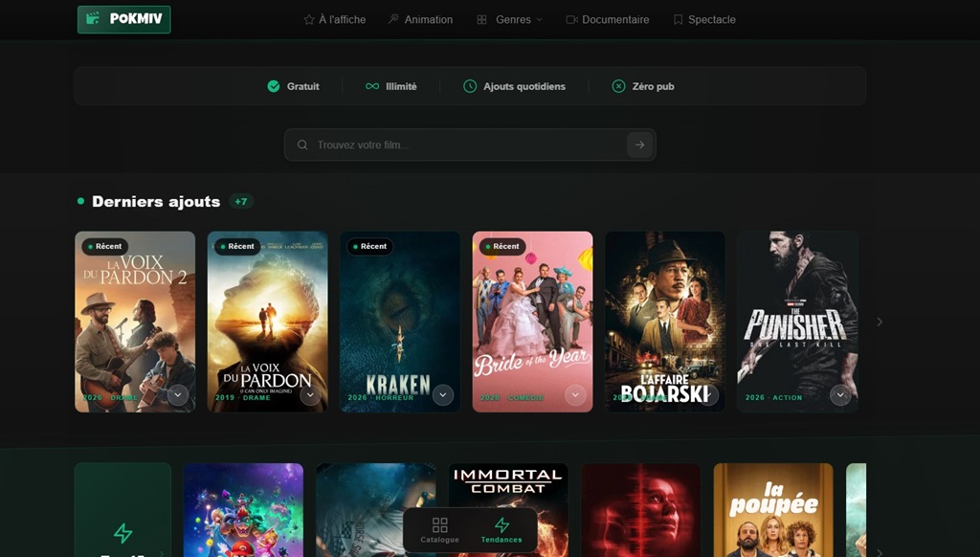
Task: Open the Kraken movie poster
Action: click(x=400, y=322)
